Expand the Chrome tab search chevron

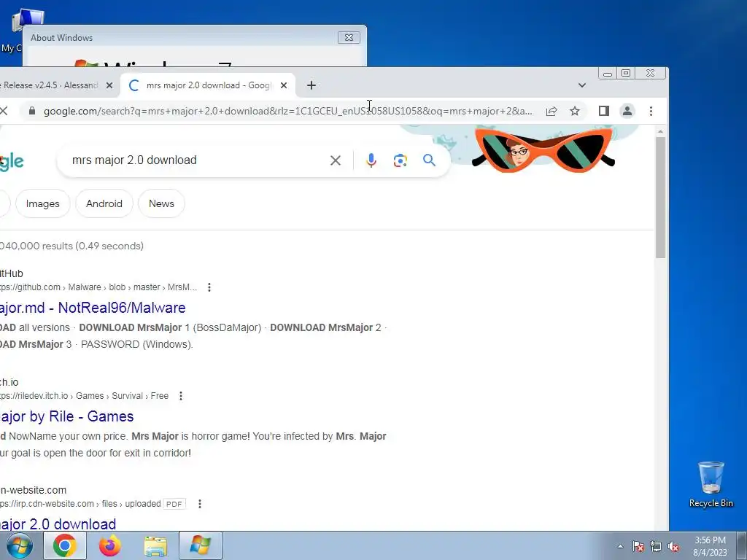click(x=581, y=85)
